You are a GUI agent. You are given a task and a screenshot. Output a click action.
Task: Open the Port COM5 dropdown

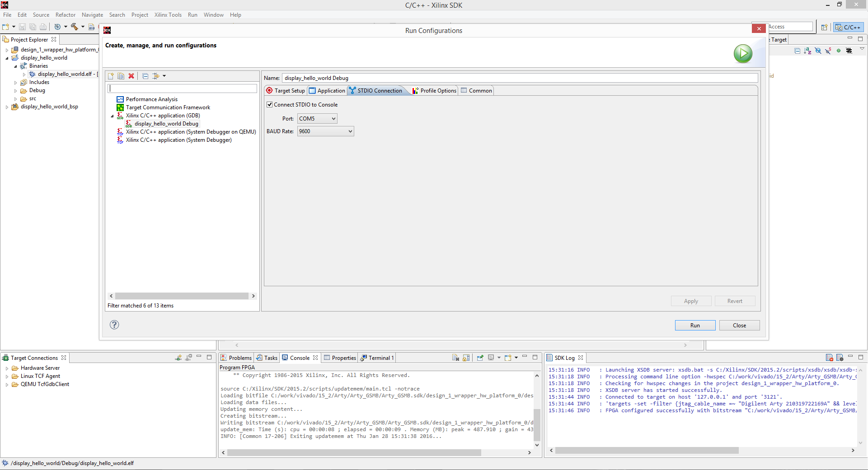(x=317, y=119)
